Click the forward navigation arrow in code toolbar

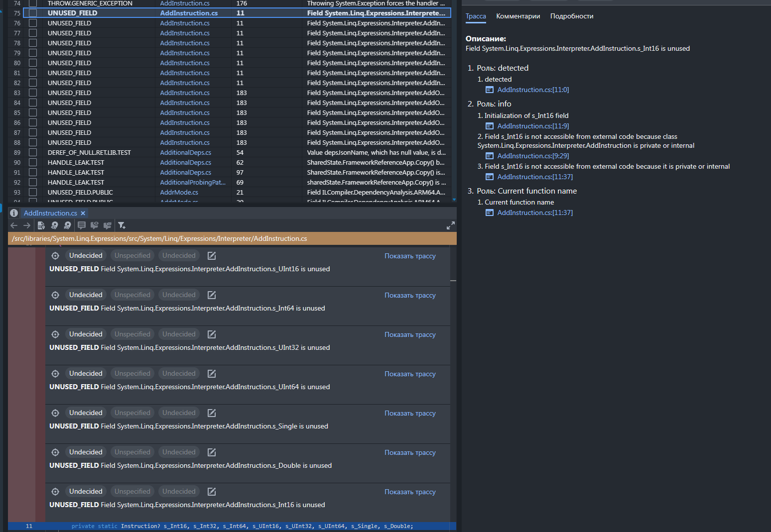[x=27, y=225]
